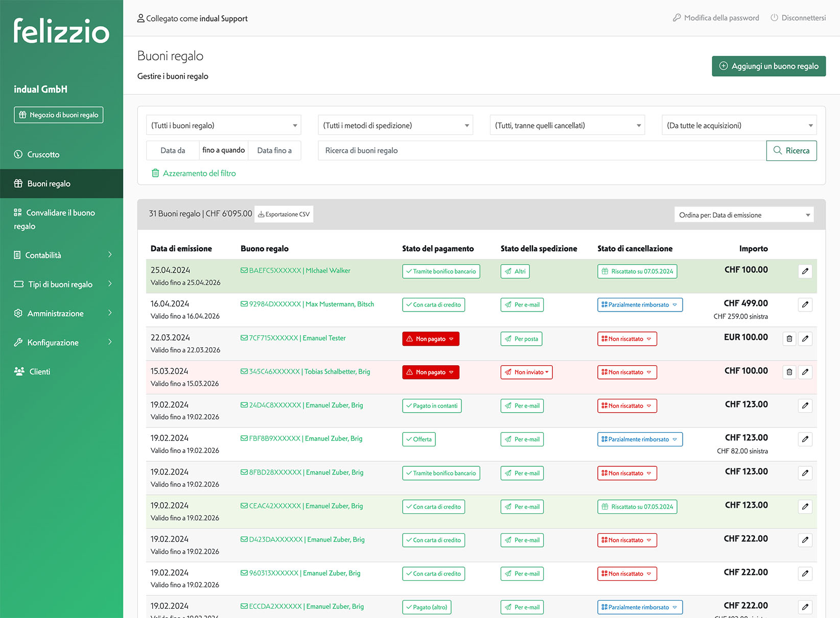Viewport: 840px width, 618px height.
Task: Click the edit pencil for Michael Walker voucher
Action: coord(805,271)
